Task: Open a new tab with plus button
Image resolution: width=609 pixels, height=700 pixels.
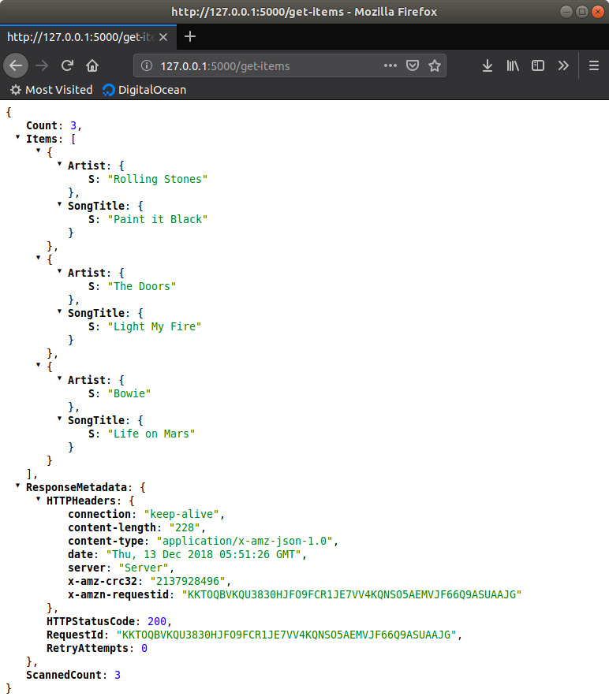Action: [x=190, y=37]
